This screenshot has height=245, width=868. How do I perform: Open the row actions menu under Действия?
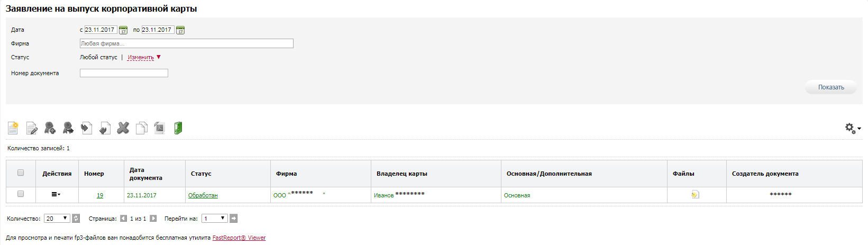56,194
